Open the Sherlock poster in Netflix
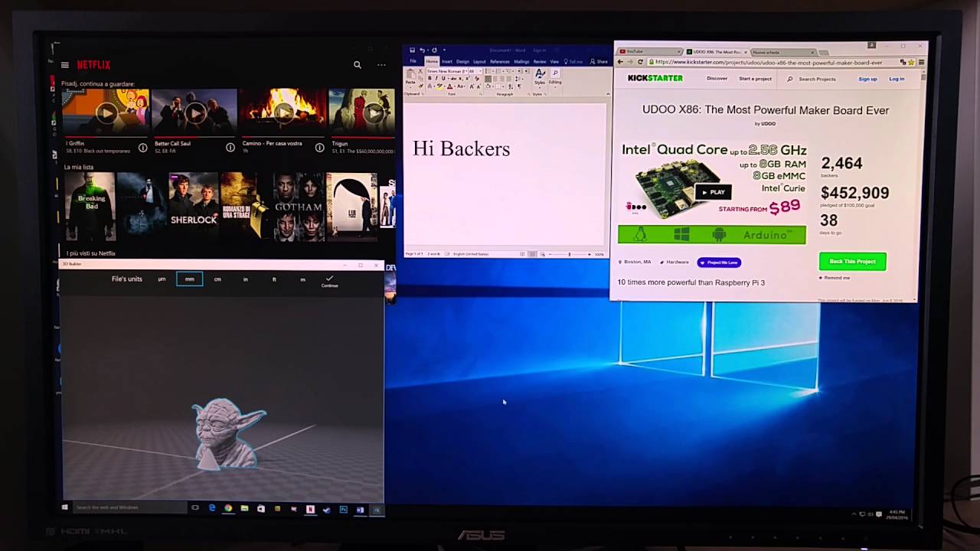Viewport: 980px width, 551px height. (x=194, y=206)
